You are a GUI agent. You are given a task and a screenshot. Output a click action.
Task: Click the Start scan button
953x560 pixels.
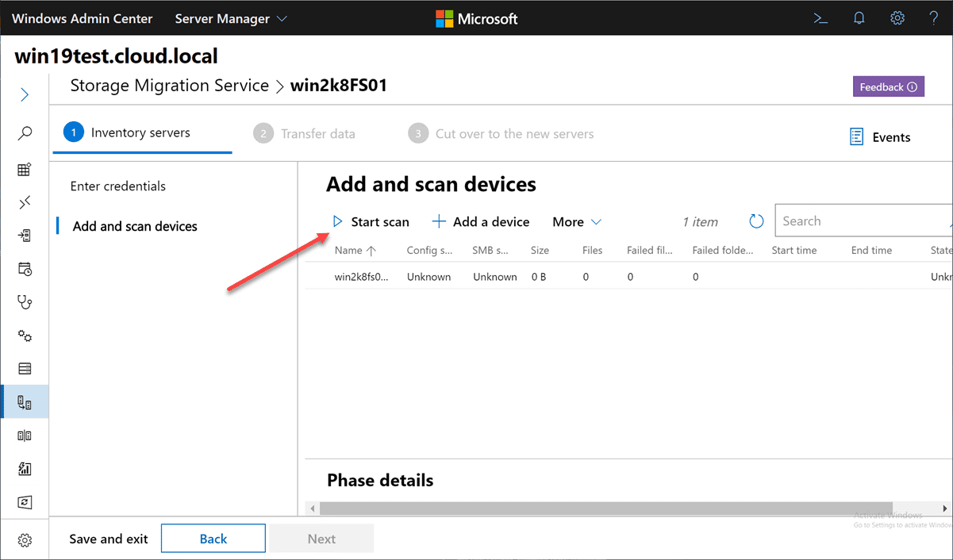click(371, 222)
